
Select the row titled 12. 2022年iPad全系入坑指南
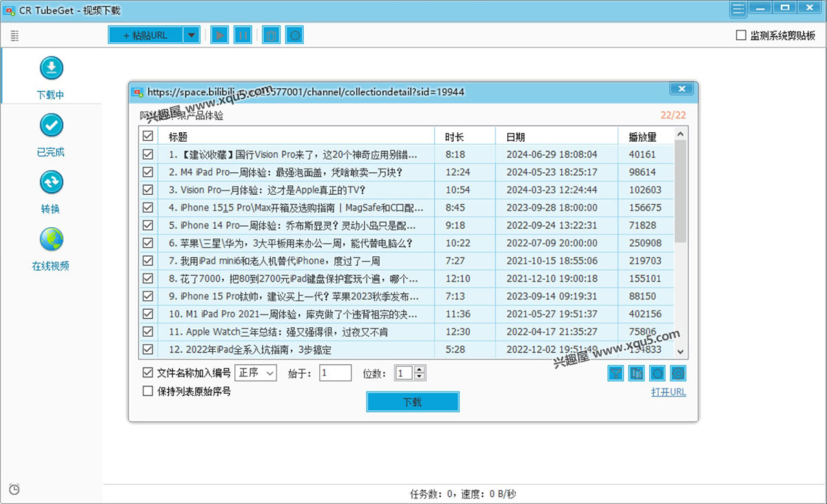coord(407,350)
